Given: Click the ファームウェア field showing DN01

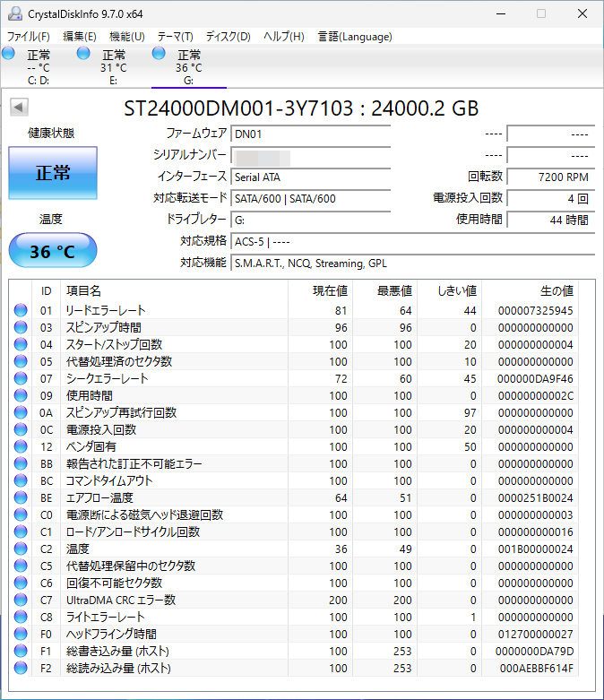Looking at the screenshot, I should tap(310, 134).
